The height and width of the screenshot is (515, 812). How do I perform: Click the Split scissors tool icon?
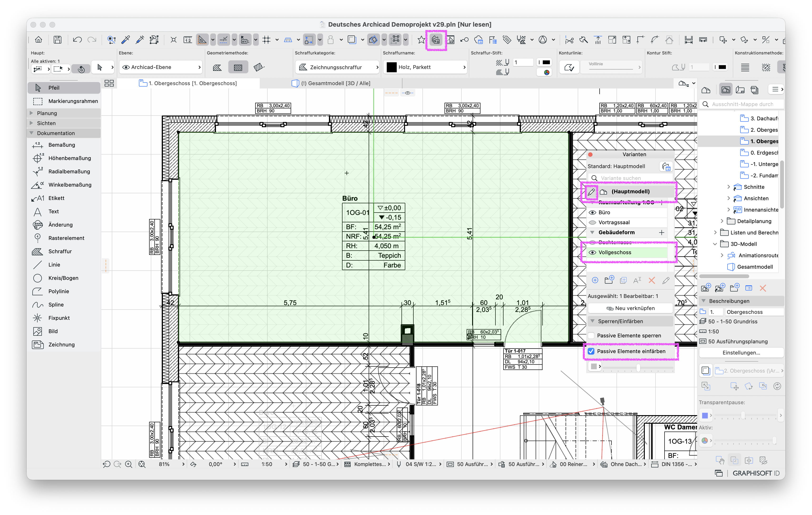click(569, 40)
